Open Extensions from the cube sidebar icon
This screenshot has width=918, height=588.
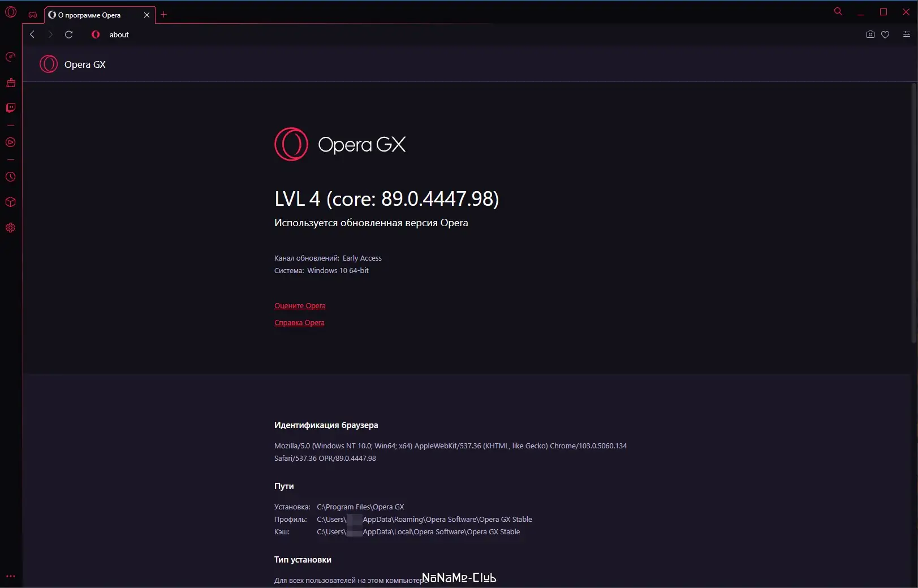click(x=11, y=202)
